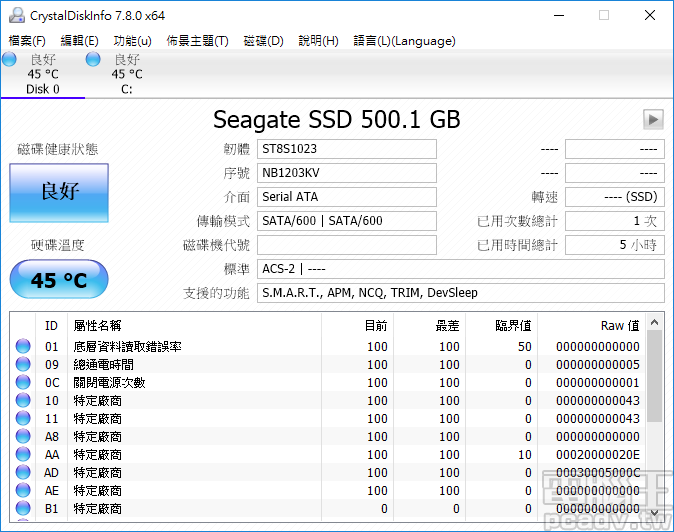The image size is (674, 532).
Task: Select row 底層資料讀取錯誤率
Action: (328, 346)
